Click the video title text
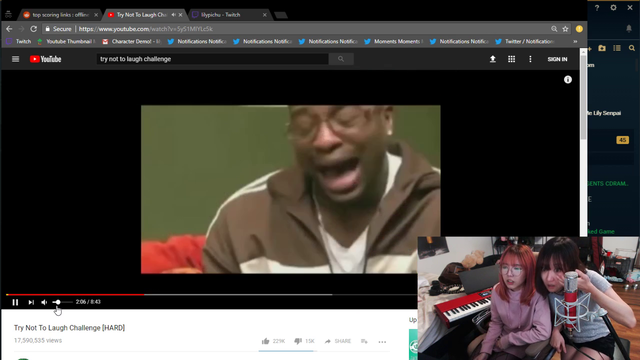 click(69, 328)
